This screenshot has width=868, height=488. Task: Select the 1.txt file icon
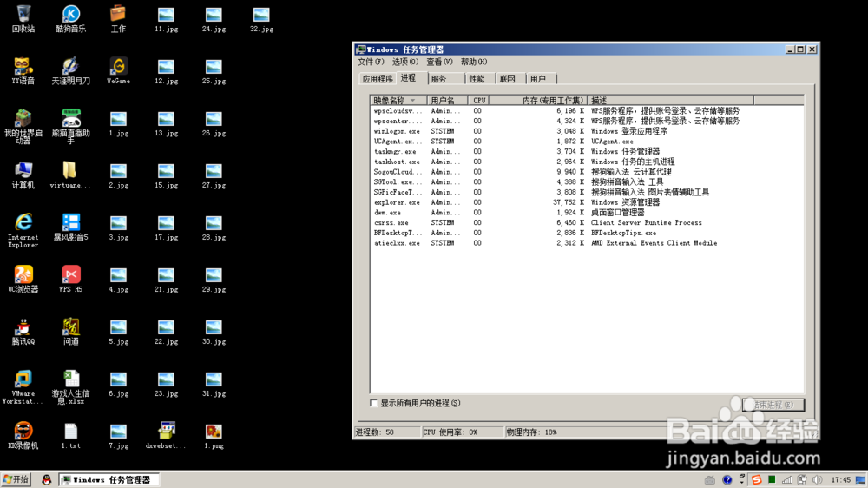pyautogui.click(x=71, y=435)
